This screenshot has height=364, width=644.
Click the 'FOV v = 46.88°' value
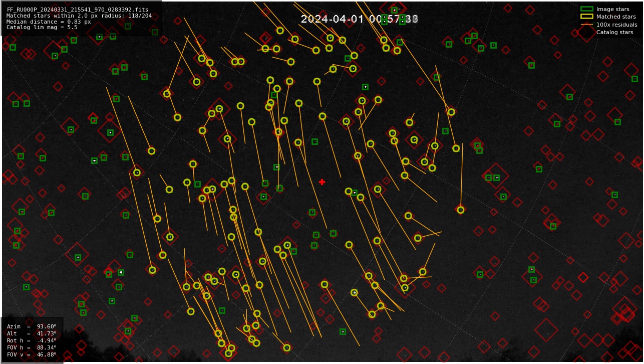pyautogui.click(x=32, y=354)
